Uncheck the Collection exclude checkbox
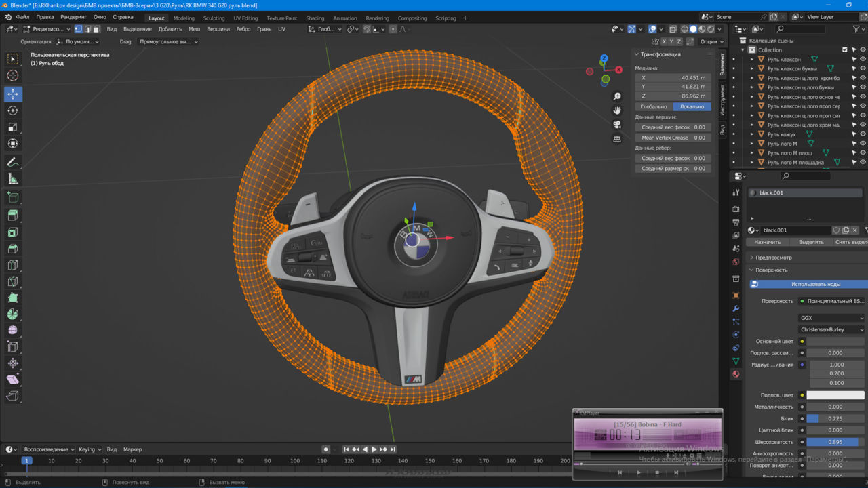 coord(844,50)
